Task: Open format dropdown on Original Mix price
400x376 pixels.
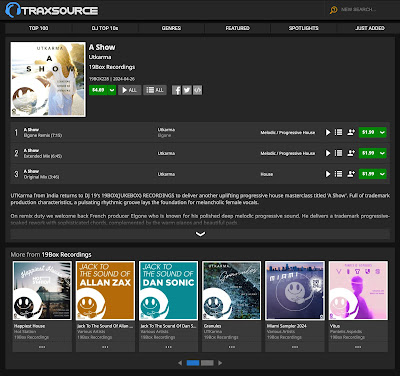Action: [x=382, y=174]
